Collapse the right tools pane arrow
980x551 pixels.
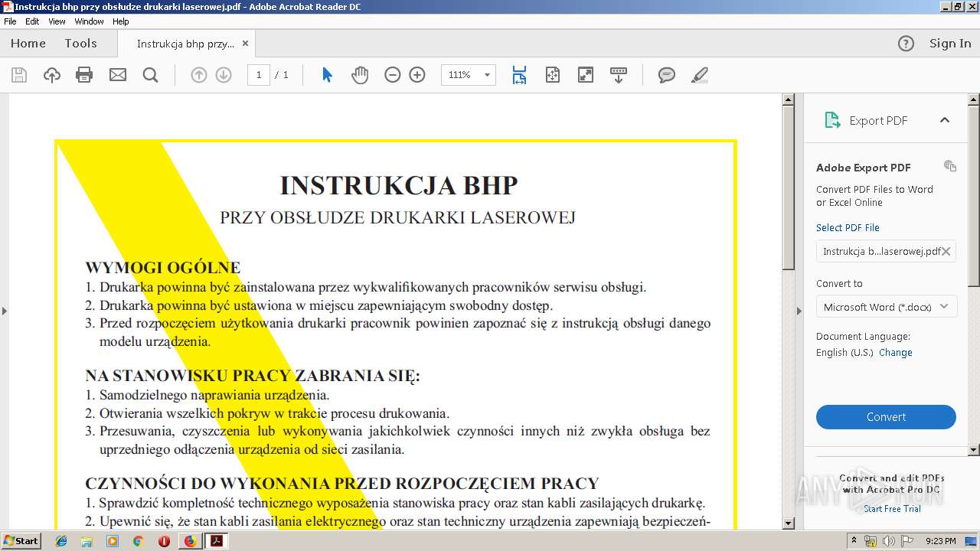point(799,311)
